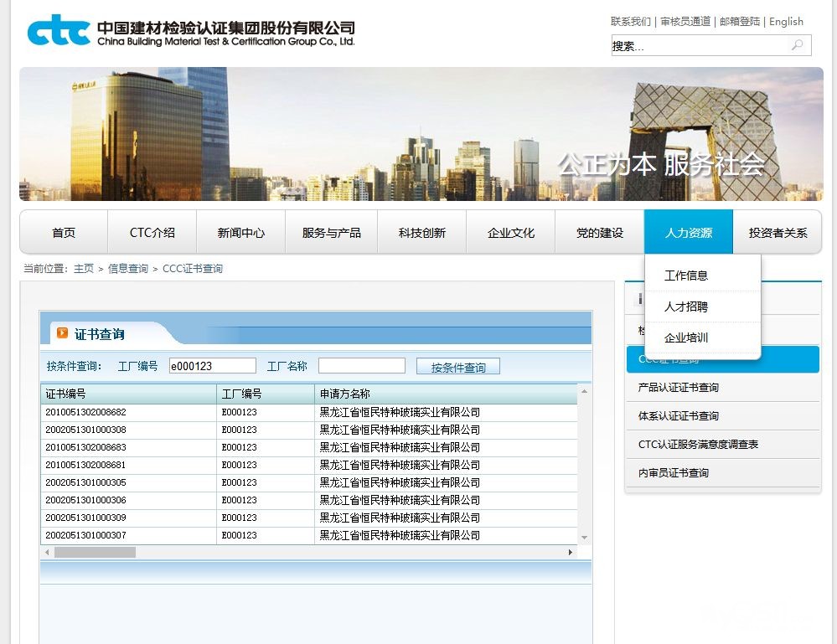This screenshot has width=837, height=644.
Task: Select 工作信息 from the dropdown menu
Action: pos(686,276)
